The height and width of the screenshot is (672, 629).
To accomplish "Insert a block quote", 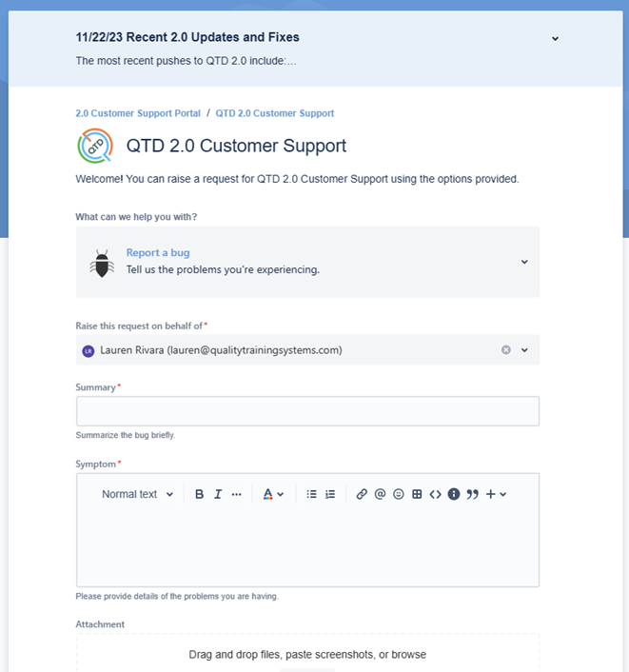I will tap(472, 494).
